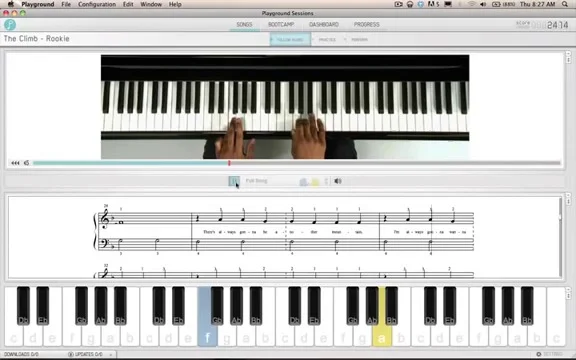Screen dimensions: 576x360
Task: Toggle the blue left-hand button
Action: [303, 181]
